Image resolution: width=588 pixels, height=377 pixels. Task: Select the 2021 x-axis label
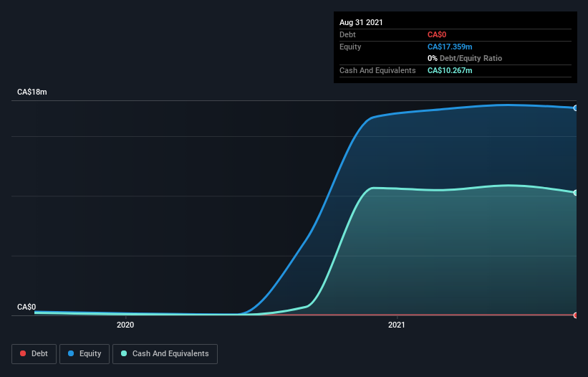click(397, 325)
